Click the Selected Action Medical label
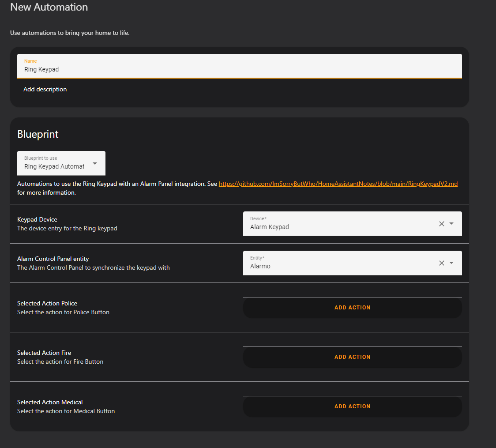Viewport: 496px width, 448px height. [x=50, y=402]
